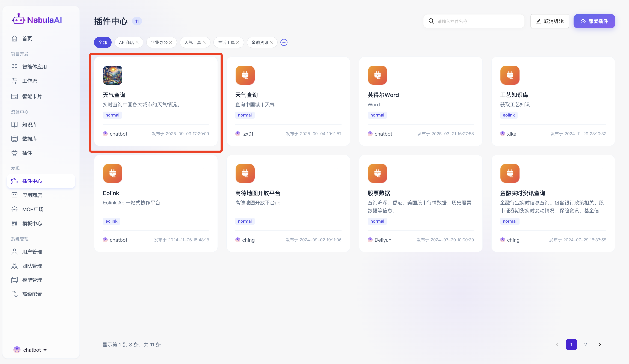The width and height of the screenshot is (629, 364).
Task: Go to MCP广场 in sidebar
Action: point(32,209)
